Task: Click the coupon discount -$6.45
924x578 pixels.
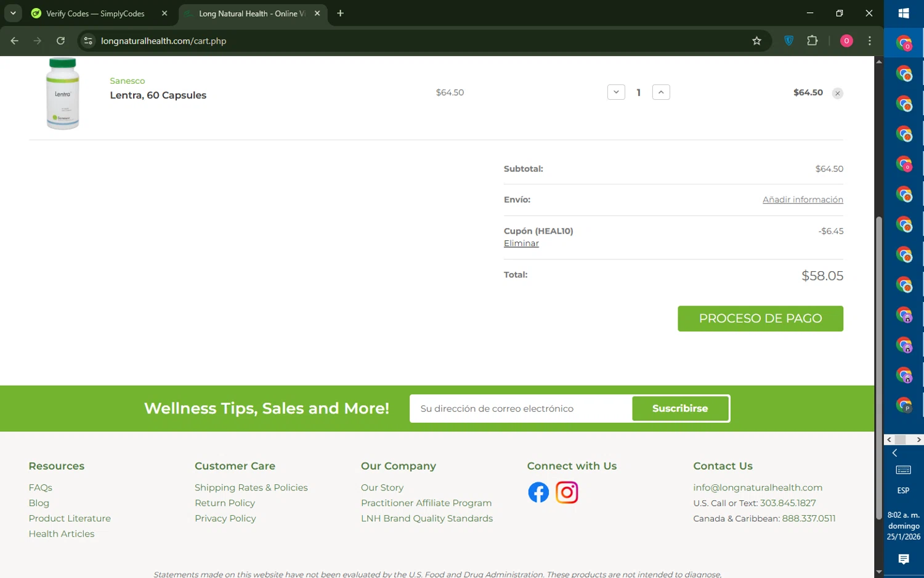Action: [831, 231]
